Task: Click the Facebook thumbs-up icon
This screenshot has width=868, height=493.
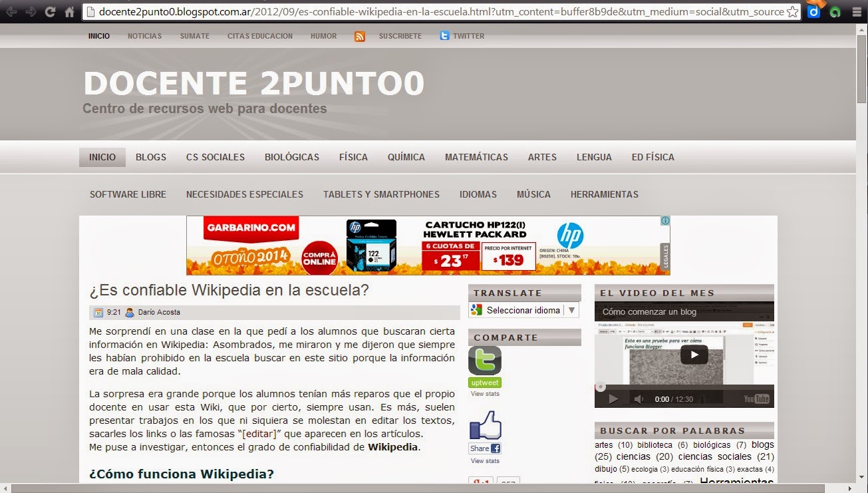Action: (486, 426)
